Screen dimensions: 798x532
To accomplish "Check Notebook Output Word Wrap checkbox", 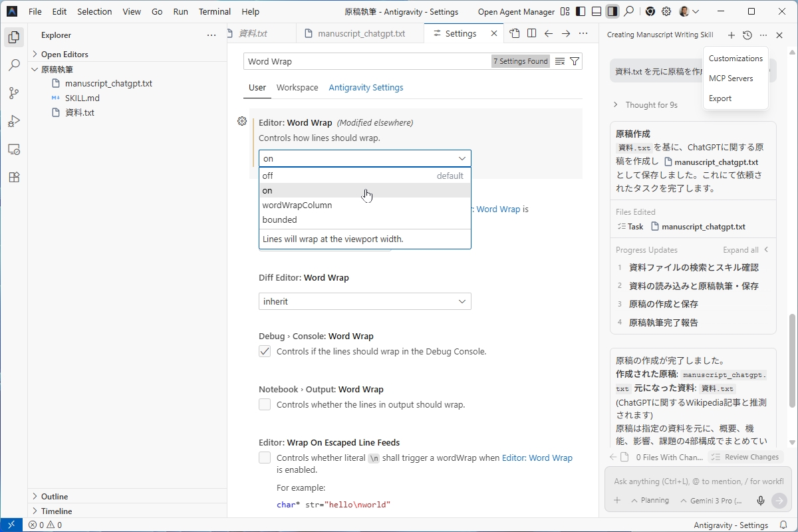I will click(264, 404).
